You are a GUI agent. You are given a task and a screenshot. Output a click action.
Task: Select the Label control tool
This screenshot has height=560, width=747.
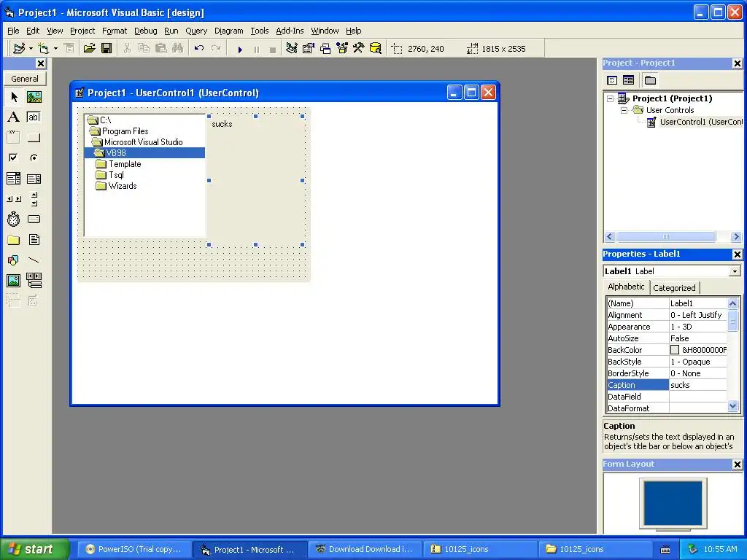[x=14, y=117]
